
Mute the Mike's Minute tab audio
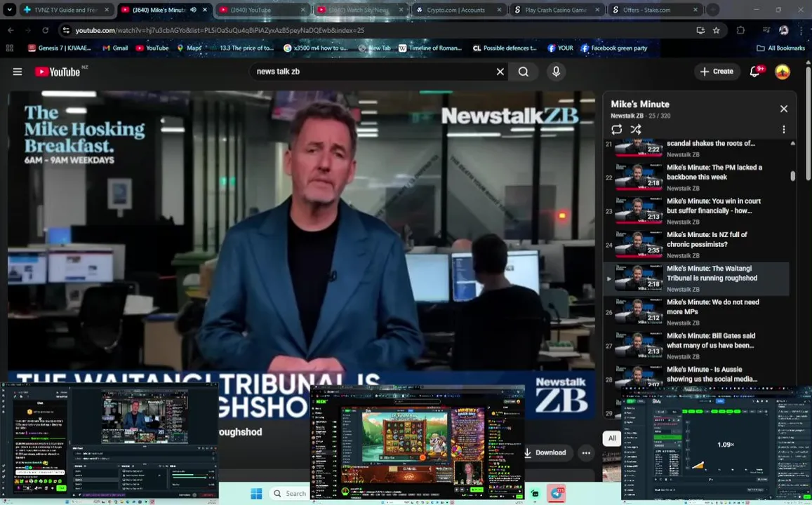[193, 10]
